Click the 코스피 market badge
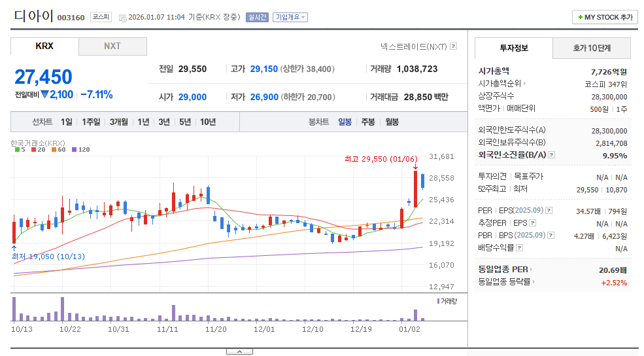 (x=101, y=17)
